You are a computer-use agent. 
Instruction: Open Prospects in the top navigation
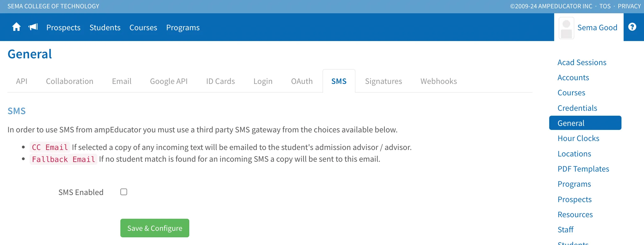[63, 27]
